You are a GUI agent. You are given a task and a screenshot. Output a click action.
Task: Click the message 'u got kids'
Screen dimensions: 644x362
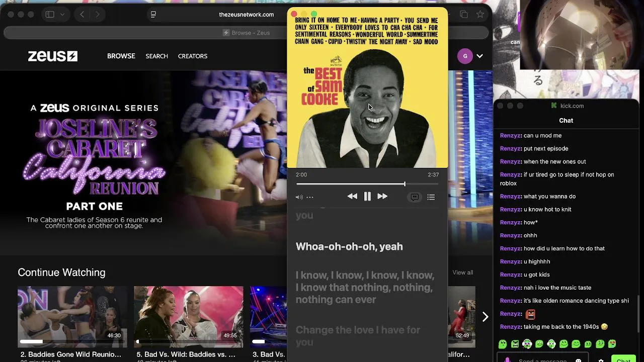536,275
